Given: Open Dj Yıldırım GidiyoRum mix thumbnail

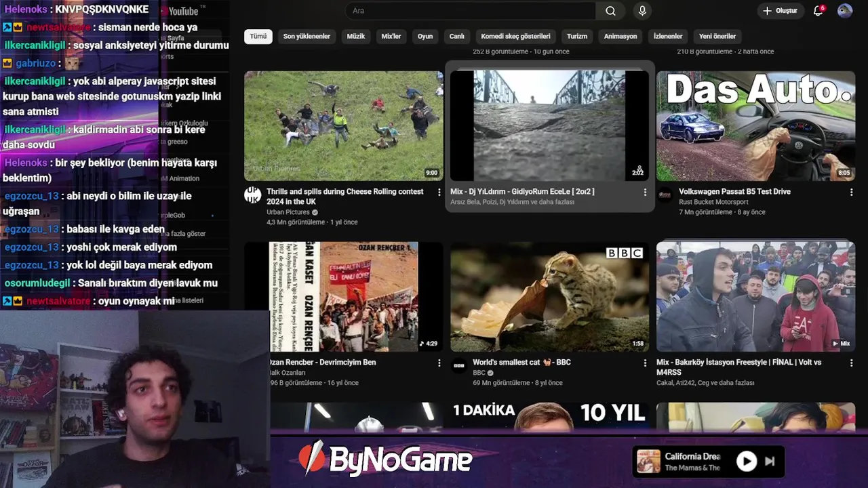Looking at the screenshot, I should click(549, 126).
